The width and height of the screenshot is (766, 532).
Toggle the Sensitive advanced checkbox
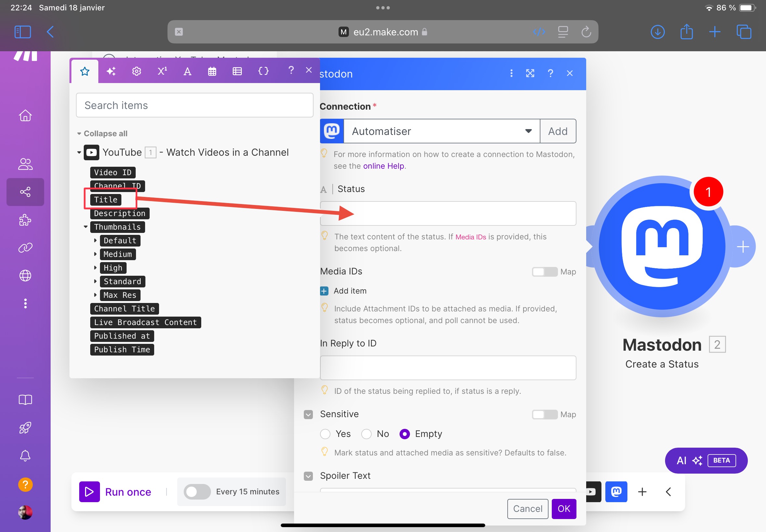(x=308, y=414)
